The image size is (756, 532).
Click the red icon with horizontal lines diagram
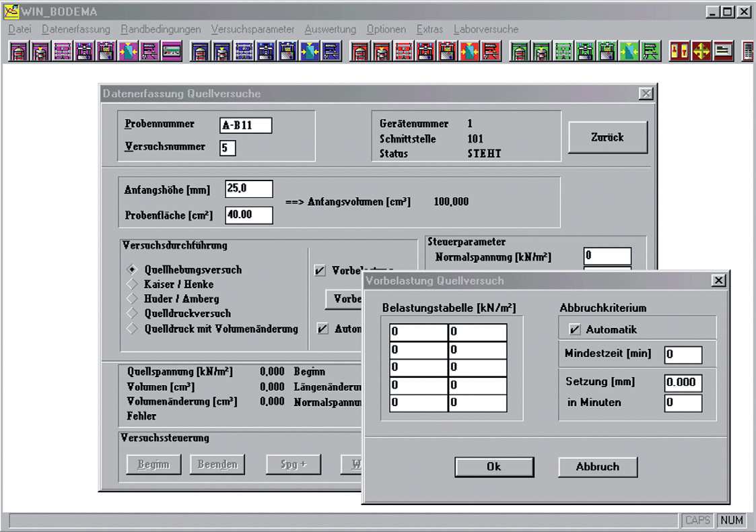[x=491, y=51]
